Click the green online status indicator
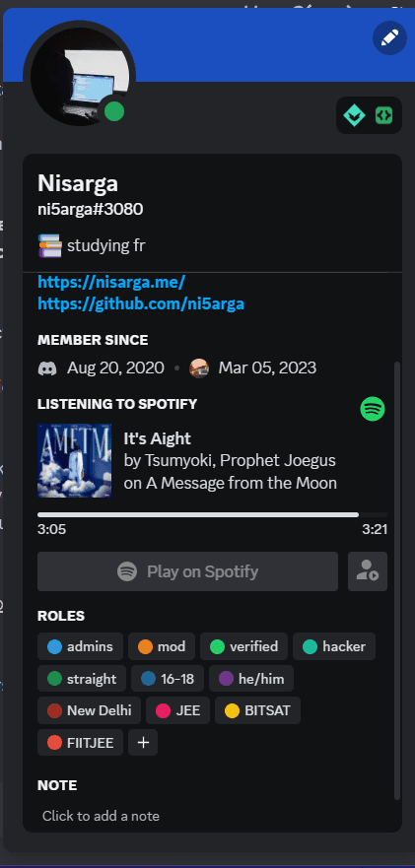The image size is (415, 868). click(114, 111)
